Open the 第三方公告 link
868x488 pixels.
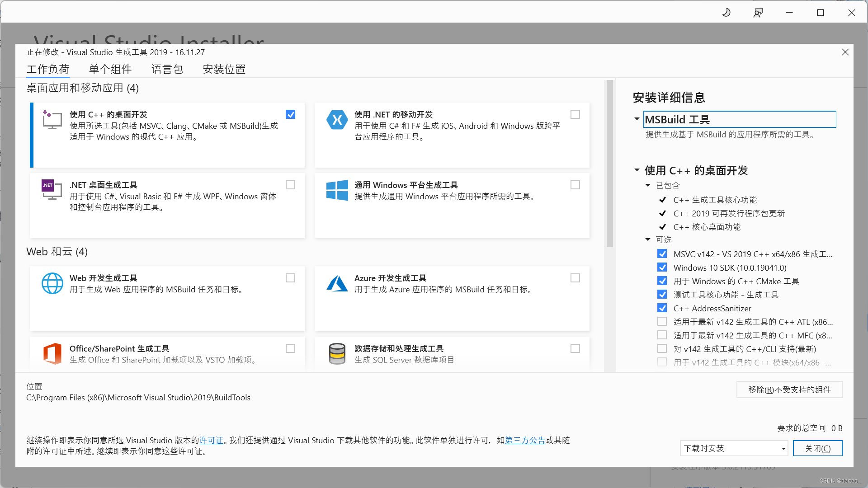[x=525, y=440]
